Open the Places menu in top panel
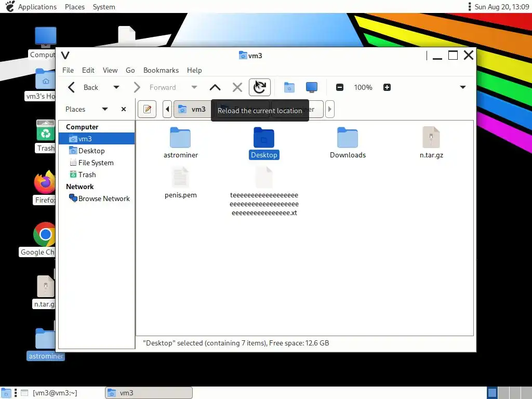This screenshot has height=399, width=532. tap(75, 7)
